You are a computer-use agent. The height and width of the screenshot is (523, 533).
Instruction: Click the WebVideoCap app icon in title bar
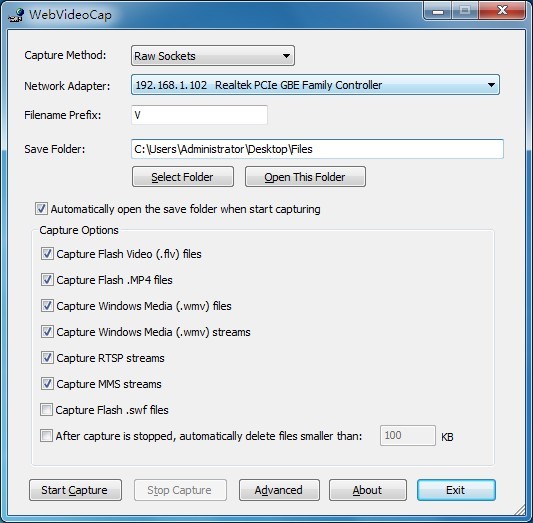[16, 15]
